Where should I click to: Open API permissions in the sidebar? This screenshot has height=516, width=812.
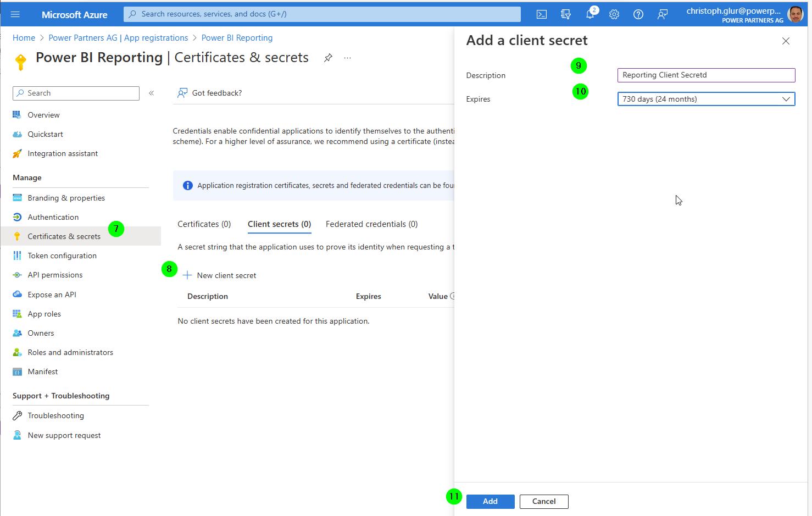pos(55,275)
